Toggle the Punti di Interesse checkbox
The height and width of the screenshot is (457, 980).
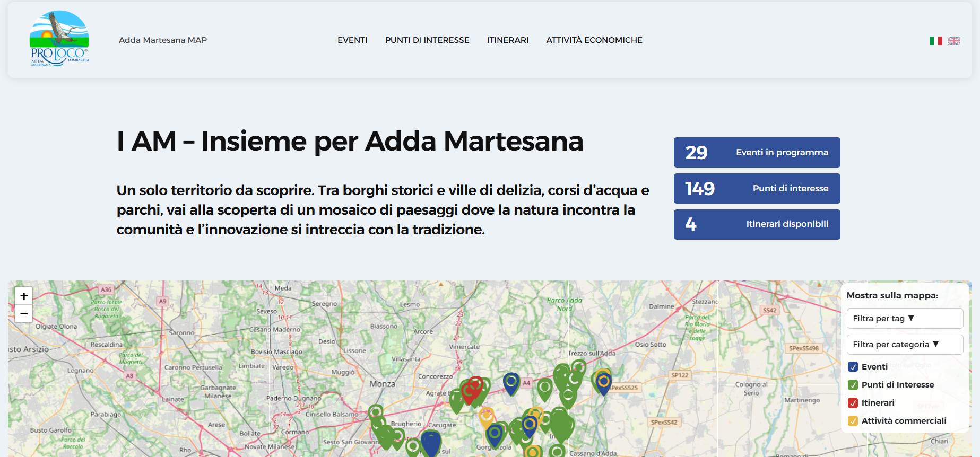point(853,385)
